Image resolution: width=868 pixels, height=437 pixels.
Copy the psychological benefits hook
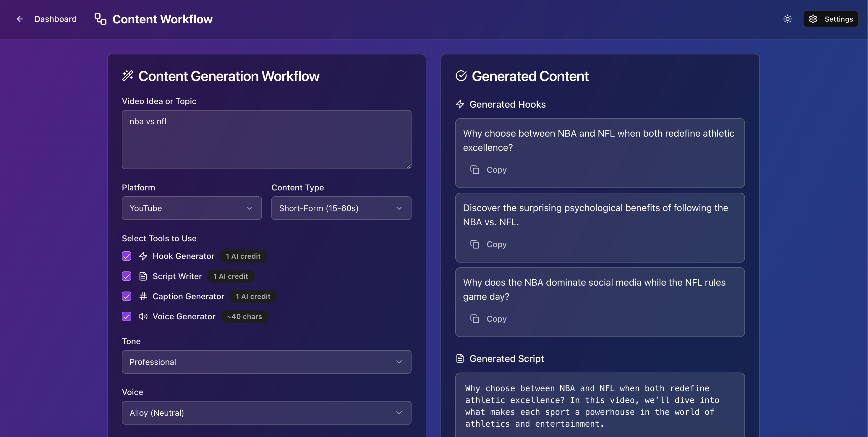(x=488, y=244)
